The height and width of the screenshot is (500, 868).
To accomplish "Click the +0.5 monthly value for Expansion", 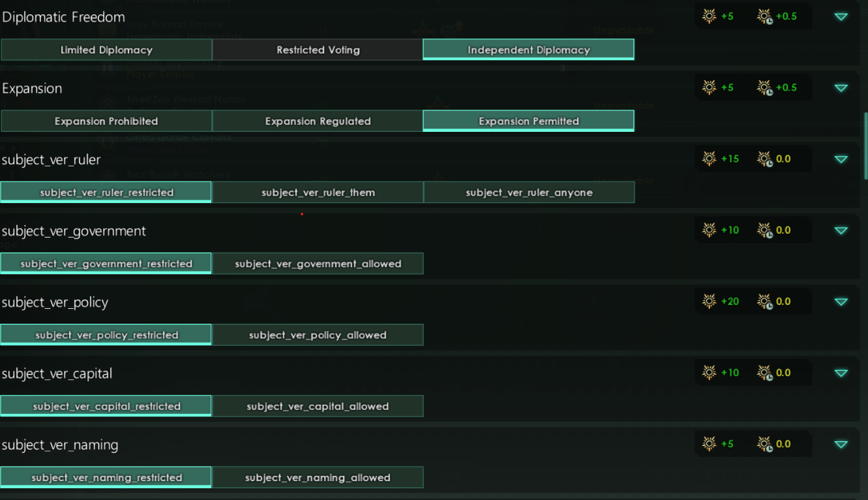I will [x=786, y=87].
